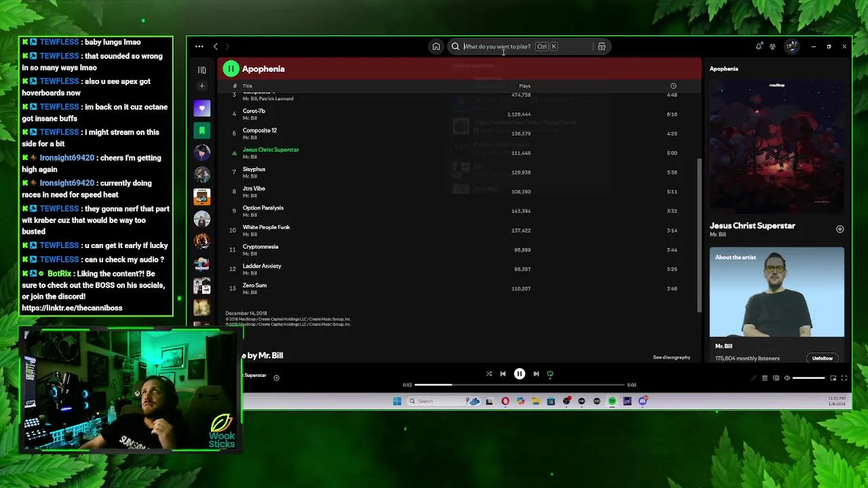Open Liked Songs heart playlist
Image resolution: width=868 pixels, height=488 pixels.
click(202, 108)
